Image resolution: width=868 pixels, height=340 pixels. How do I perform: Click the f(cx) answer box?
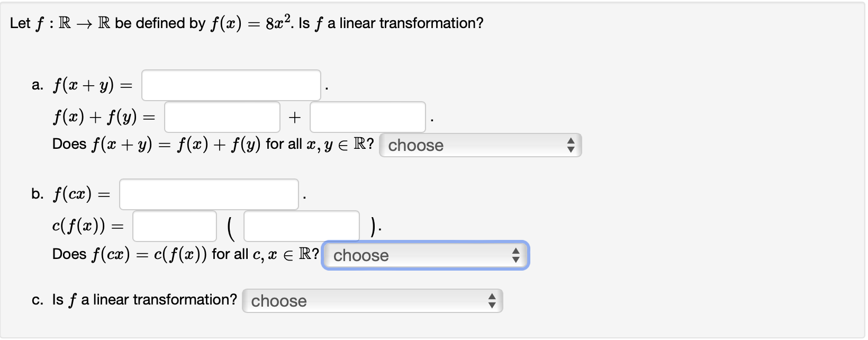point(209,194)
